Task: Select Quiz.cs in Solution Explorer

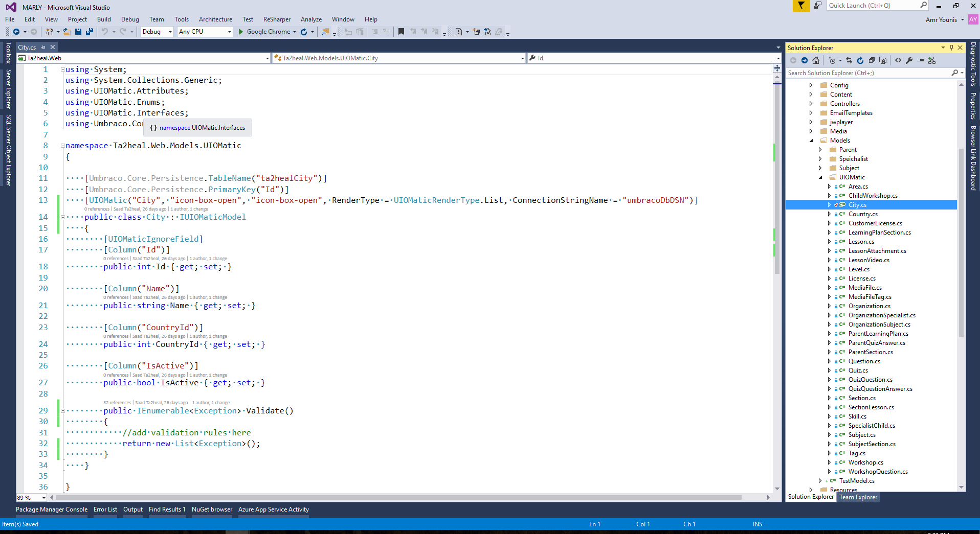Action: [858, 370]
